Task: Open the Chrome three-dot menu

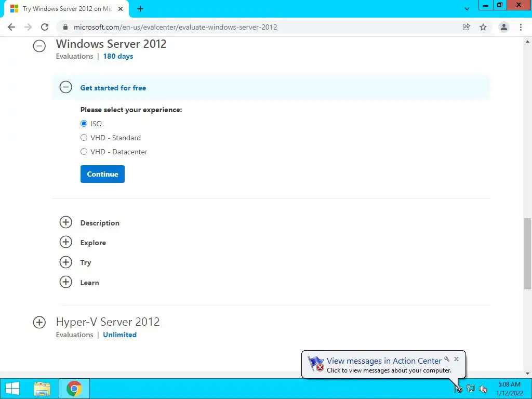Action: [521, 27]
